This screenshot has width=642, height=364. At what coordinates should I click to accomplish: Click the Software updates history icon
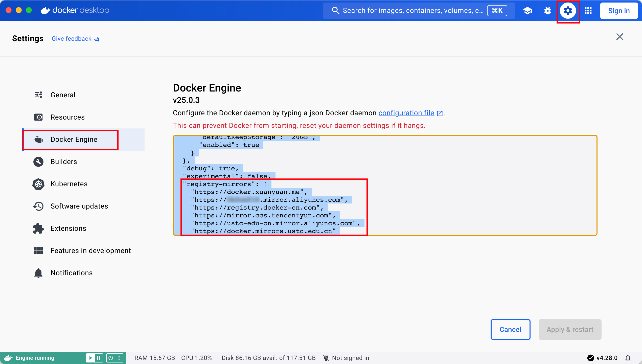38,206
